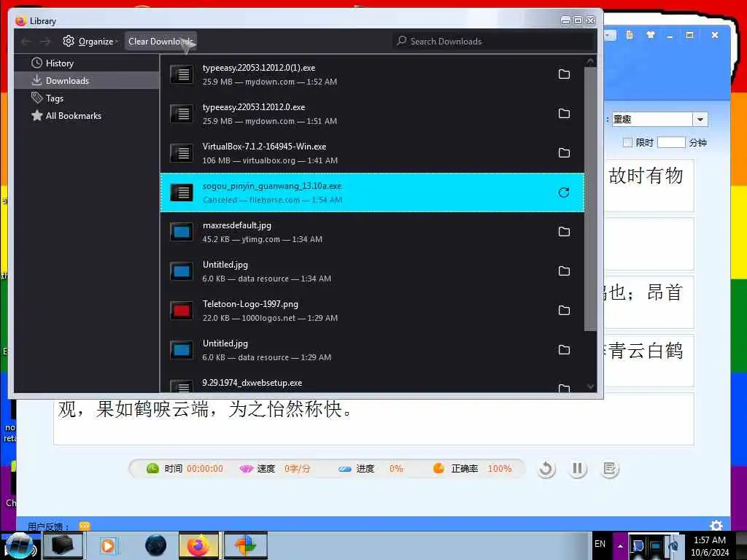This screenshot has width=747, height=560.
Task: Click the downloads list scrollbar thumb
Action: (590, 198)
